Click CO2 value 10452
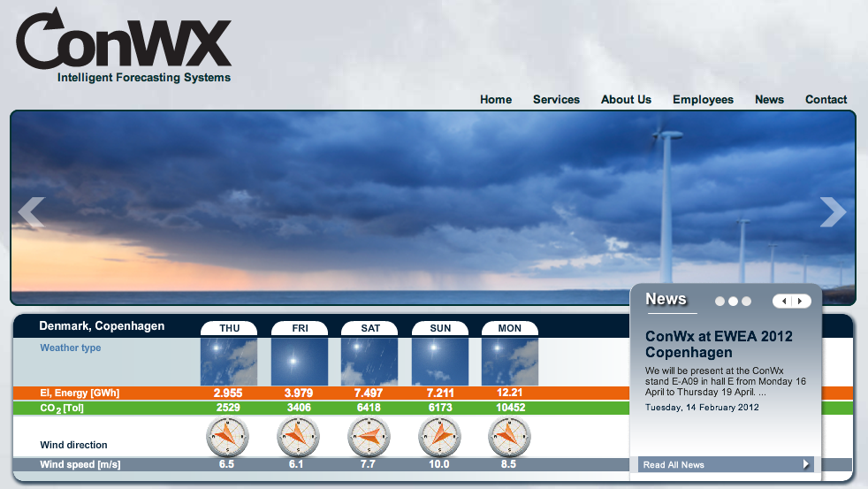This screenshot has width=868, height=489. (x=510, y=408)
